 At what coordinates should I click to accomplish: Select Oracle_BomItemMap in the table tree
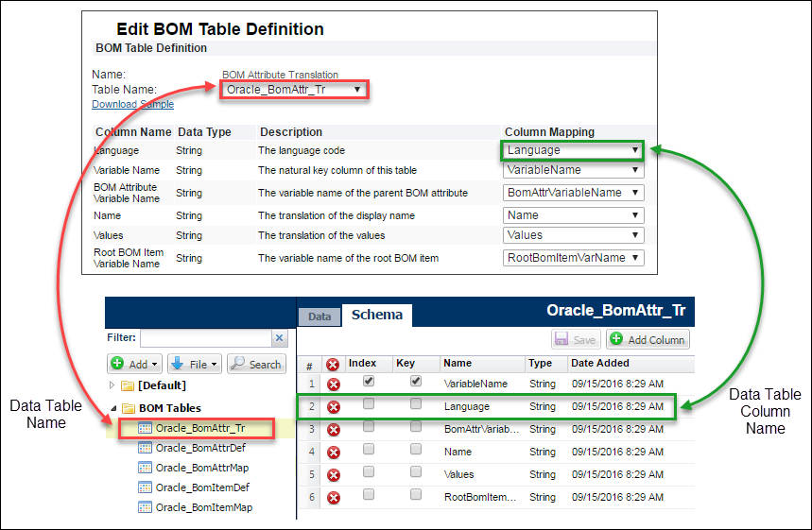point(204,507)
